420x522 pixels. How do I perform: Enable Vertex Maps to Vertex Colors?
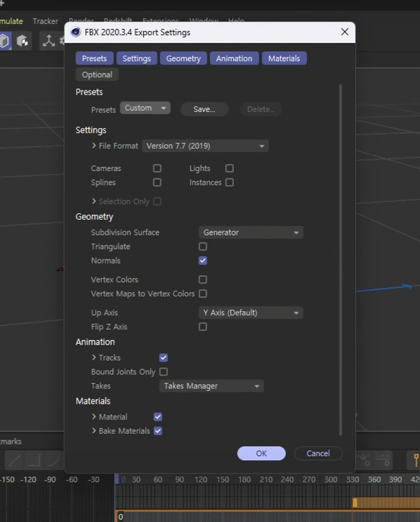(x=203, y=294)
